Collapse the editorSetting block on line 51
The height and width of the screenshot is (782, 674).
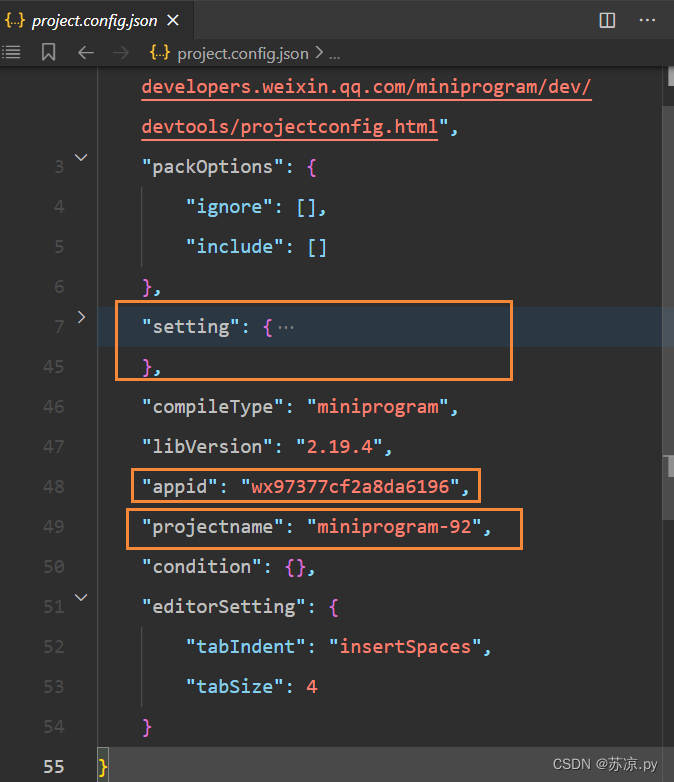(x=81, y=597)
